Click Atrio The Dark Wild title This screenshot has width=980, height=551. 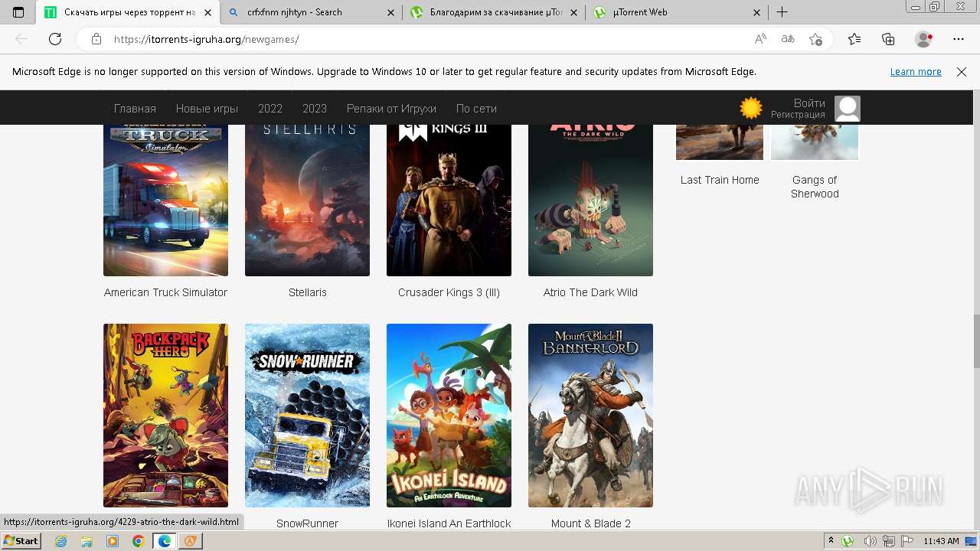click(590, 292)
